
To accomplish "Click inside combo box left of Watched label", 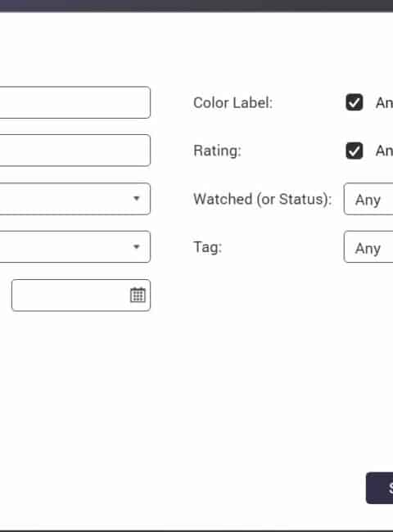I will pos(75,199).
